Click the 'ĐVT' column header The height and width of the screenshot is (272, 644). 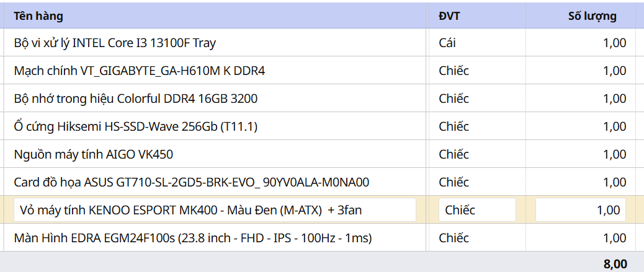click(x=449, y=16)
